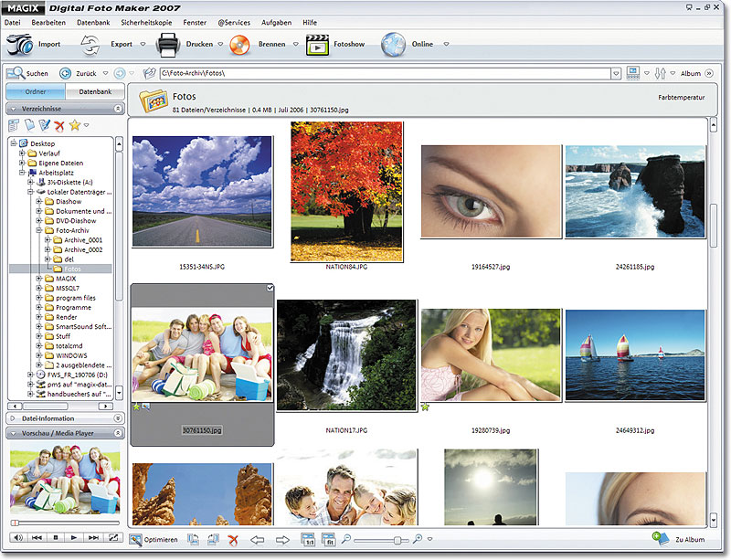Click the yellow star favorites icon

tap(75, 125)
